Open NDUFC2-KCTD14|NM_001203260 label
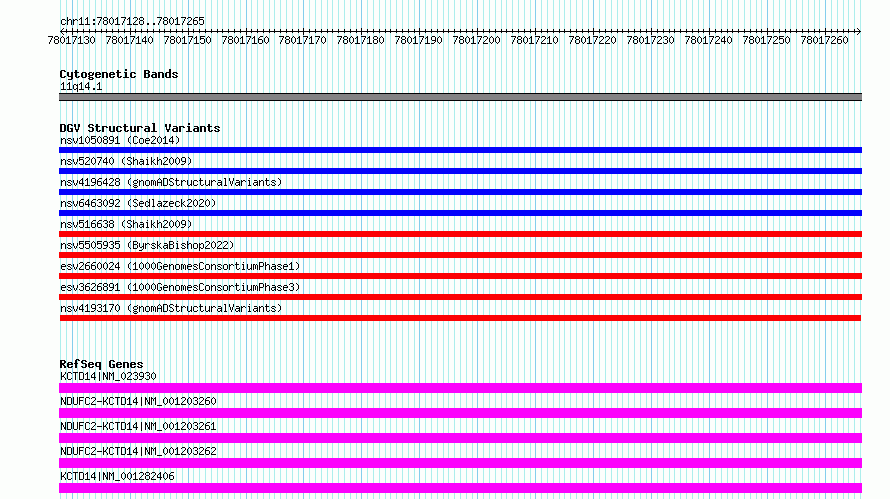The height and width of the screenshot is (499, 890). [138, 401]
